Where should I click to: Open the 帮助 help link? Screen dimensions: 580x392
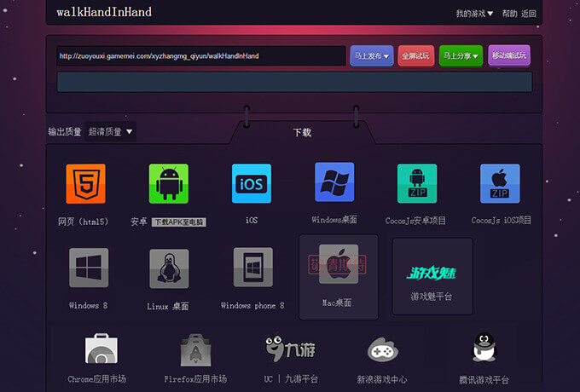(x=510, y=14)
